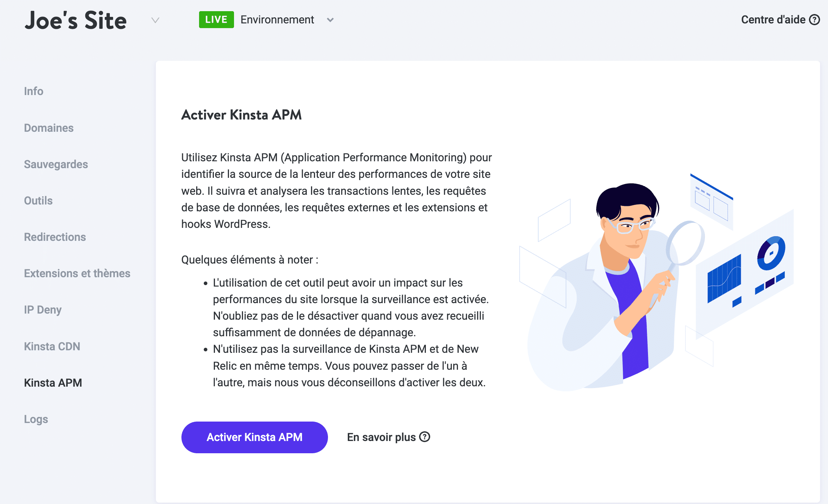This screenshot has width=828, height=504.
Task: Click the green LIVE environment badge
Action: tap(216, 19)
